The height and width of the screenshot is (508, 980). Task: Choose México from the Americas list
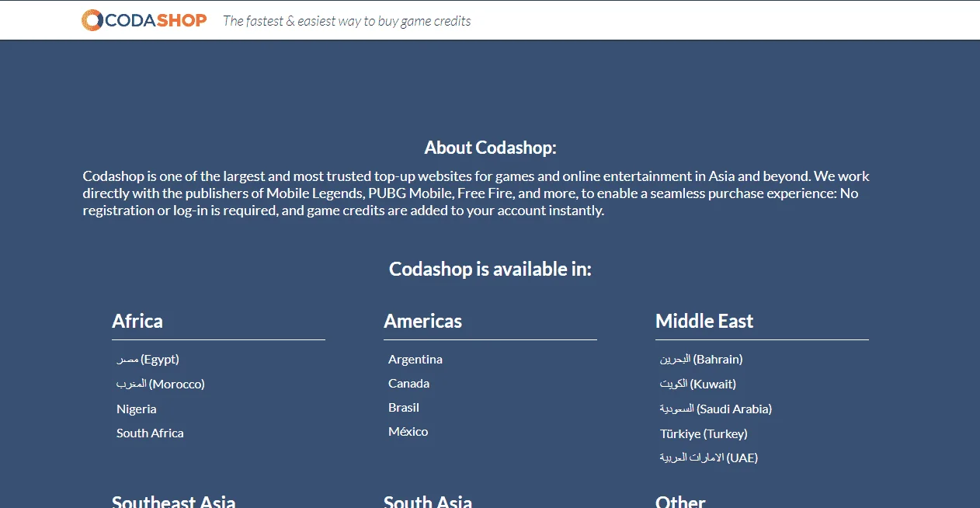(408, 431)
